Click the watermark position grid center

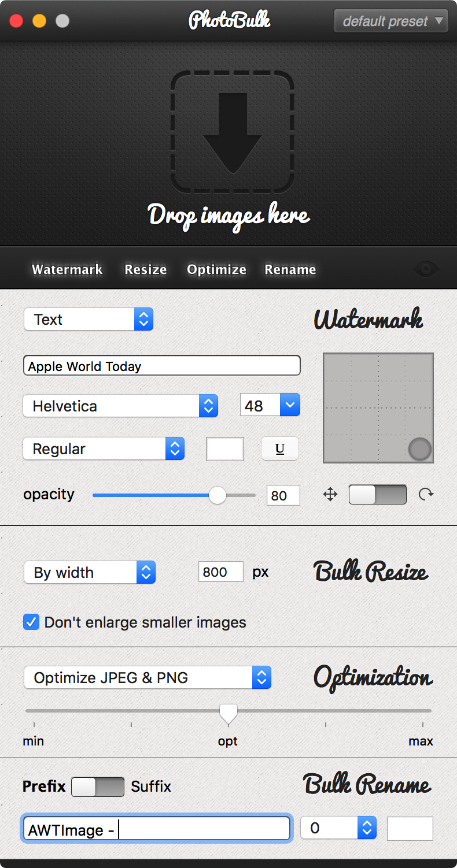[x=378, y=408]
